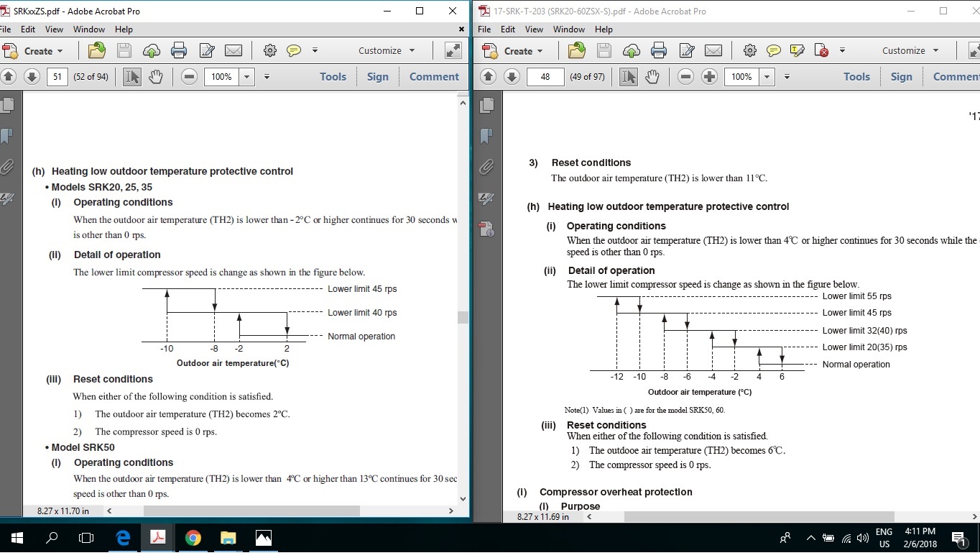Open Help menu in 17-SRK-T-203 window
Screen dimensions: 980x558
coord(604,29)
